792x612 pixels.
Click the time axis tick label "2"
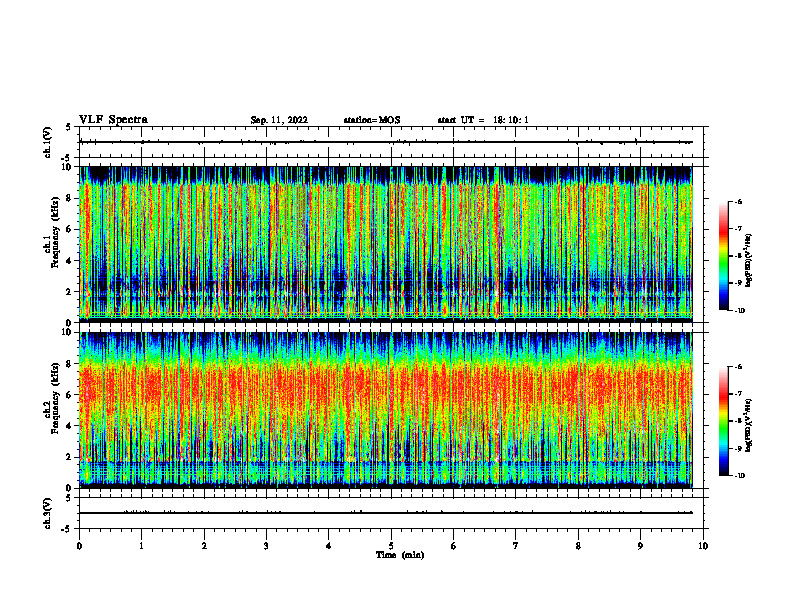tap(204, 546)
